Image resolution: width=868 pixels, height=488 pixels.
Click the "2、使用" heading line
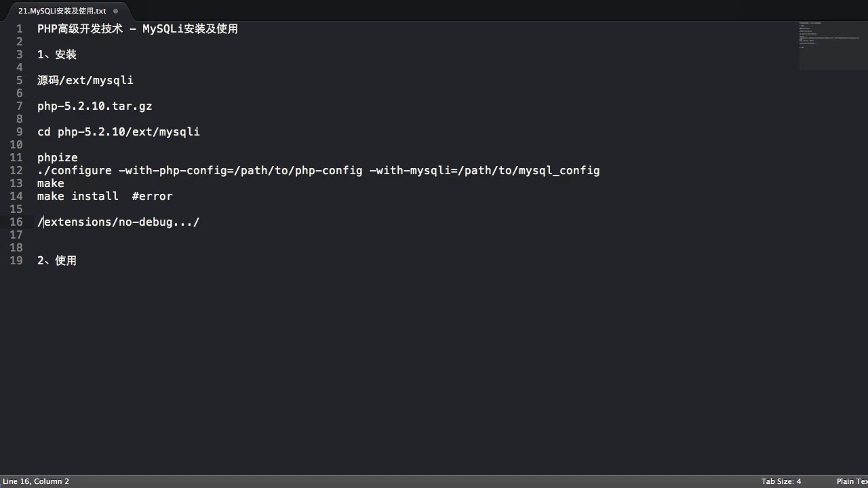[x=57, y=260]
